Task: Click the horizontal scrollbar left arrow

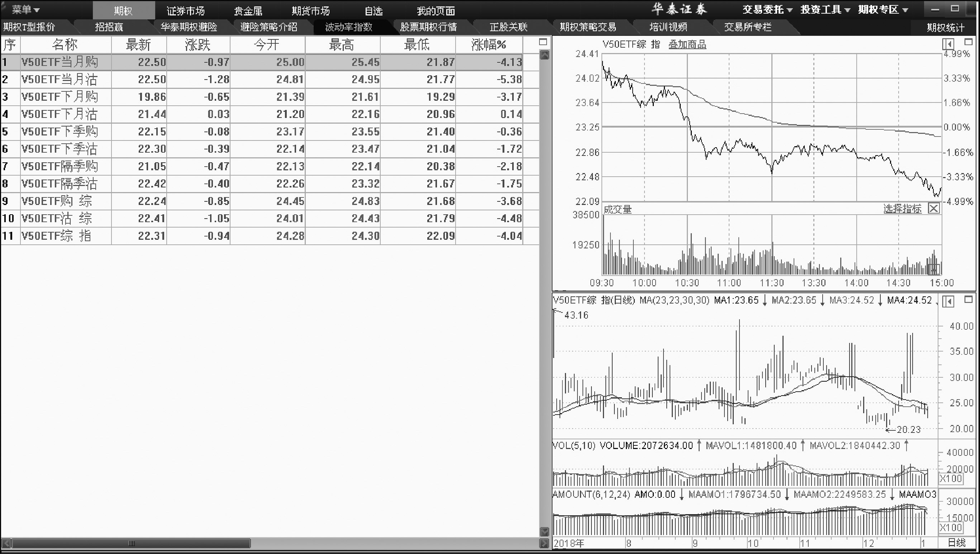Action: point(6,543)
